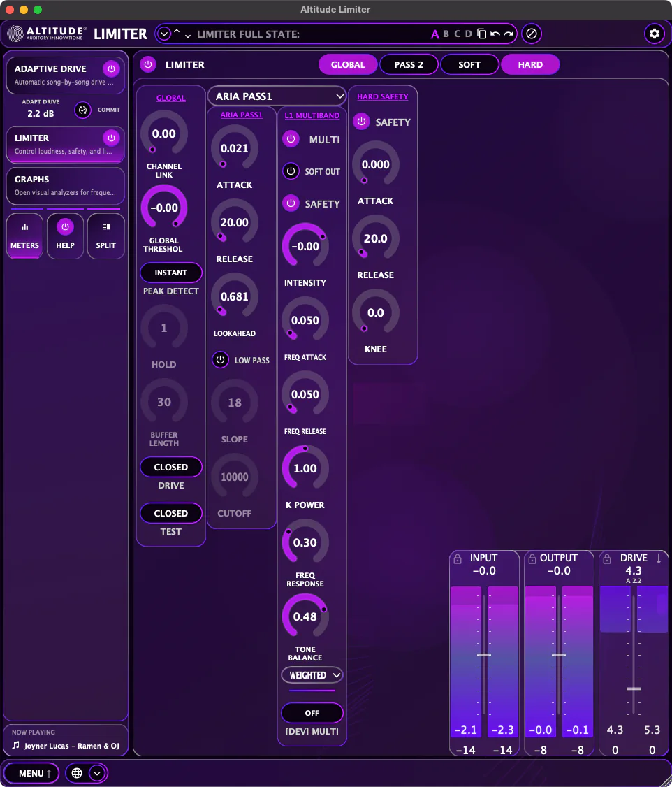Screen dimensions: 672x787
Task: Click the ARIA PASS1 section link
Action: (241, 115)
